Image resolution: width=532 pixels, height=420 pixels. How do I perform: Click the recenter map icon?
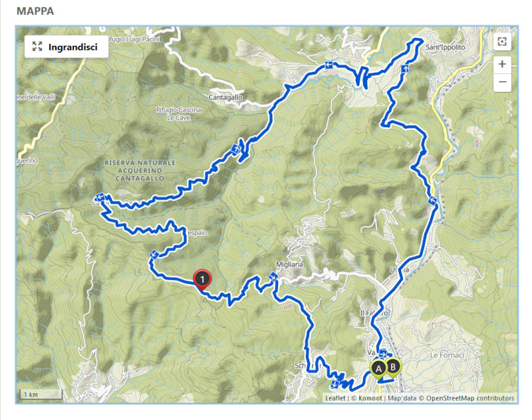pyautogui.click(x=502, y=41)
